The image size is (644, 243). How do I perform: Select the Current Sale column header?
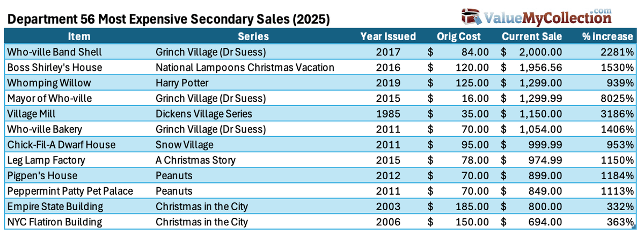click(532, 36)
